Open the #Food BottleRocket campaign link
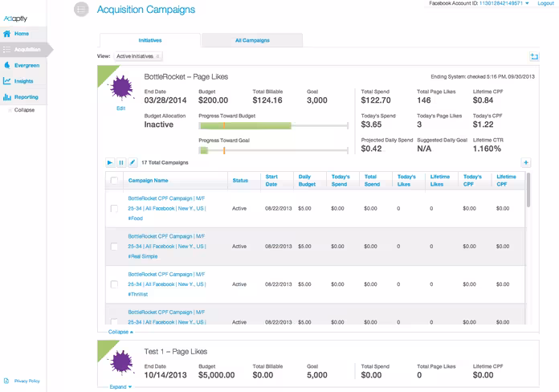Image resolution: width=559 pixels, height=392 pixels. pos(167,208)
